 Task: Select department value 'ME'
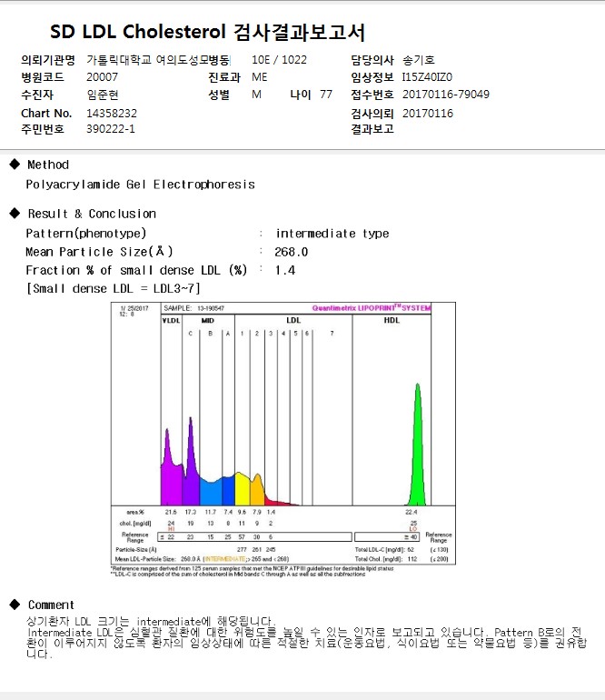pos(259,76)
